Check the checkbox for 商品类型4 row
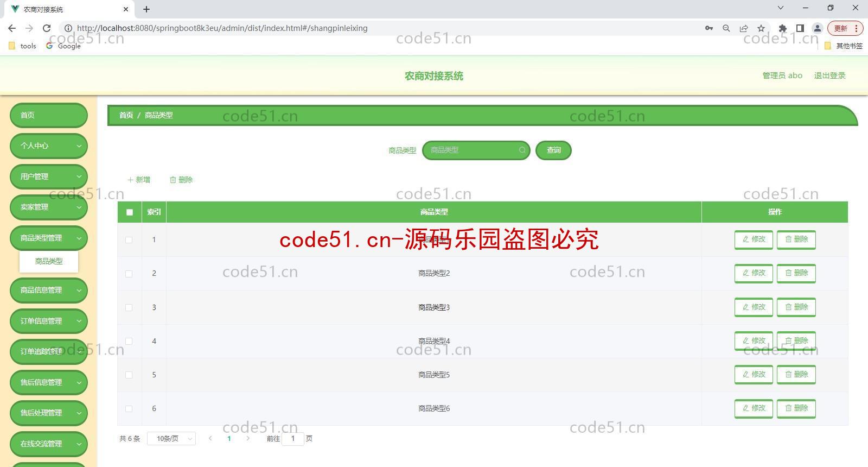Image resolution: width=868 pixels, height=467 pixels. (x=129, y=341)
